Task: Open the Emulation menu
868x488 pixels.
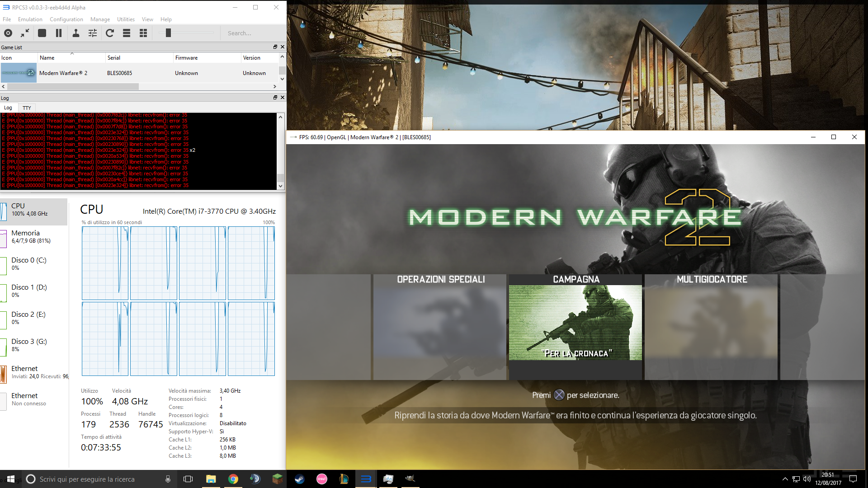Action: [30, 19]
